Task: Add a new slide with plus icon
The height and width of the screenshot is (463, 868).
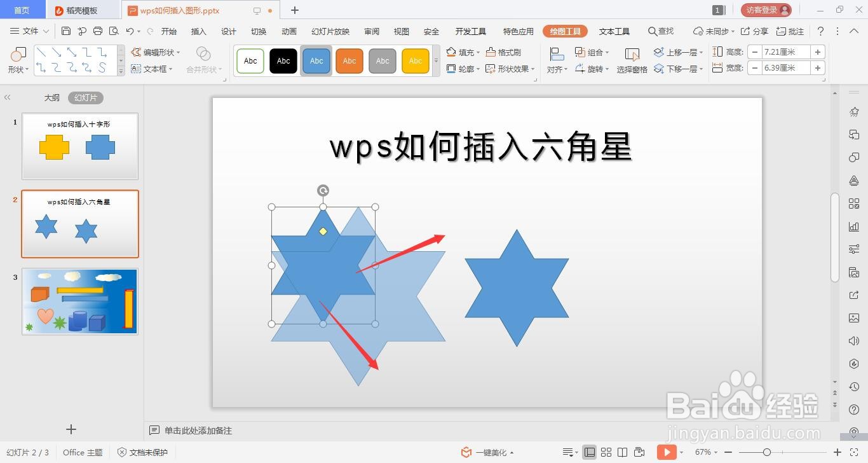Action: 71,429
